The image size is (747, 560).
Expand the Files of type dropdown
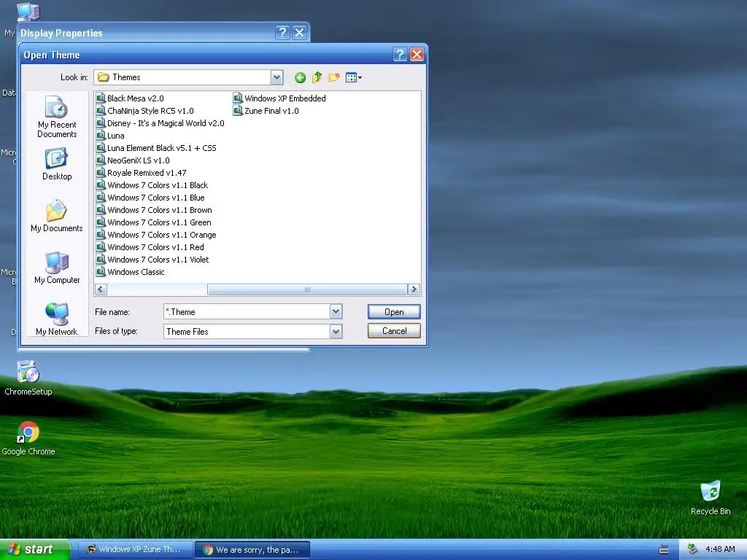[336, 332]
